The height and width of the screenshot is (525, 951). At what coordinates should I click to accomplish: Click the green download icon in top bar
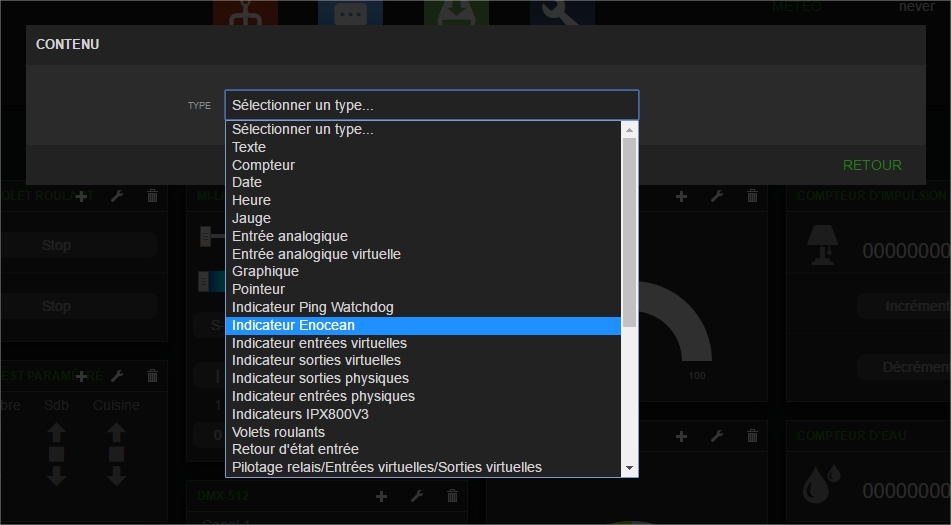tap(456, 12)
